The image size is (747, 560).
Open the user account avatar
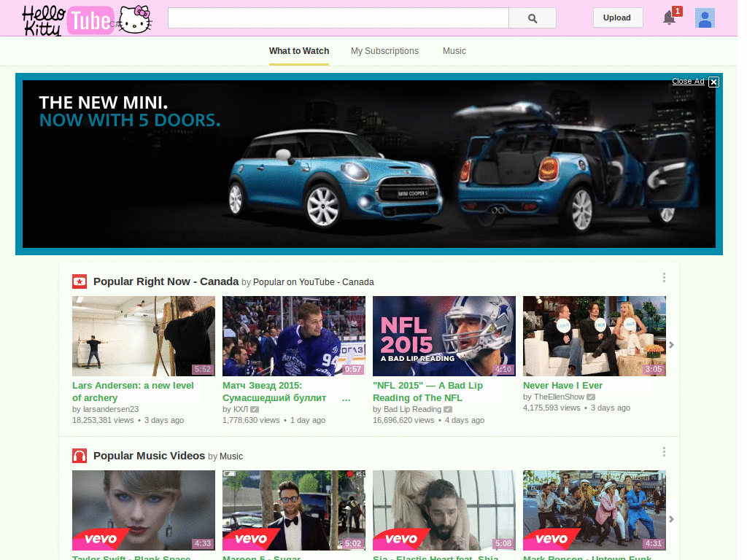[x=705, y=18]
